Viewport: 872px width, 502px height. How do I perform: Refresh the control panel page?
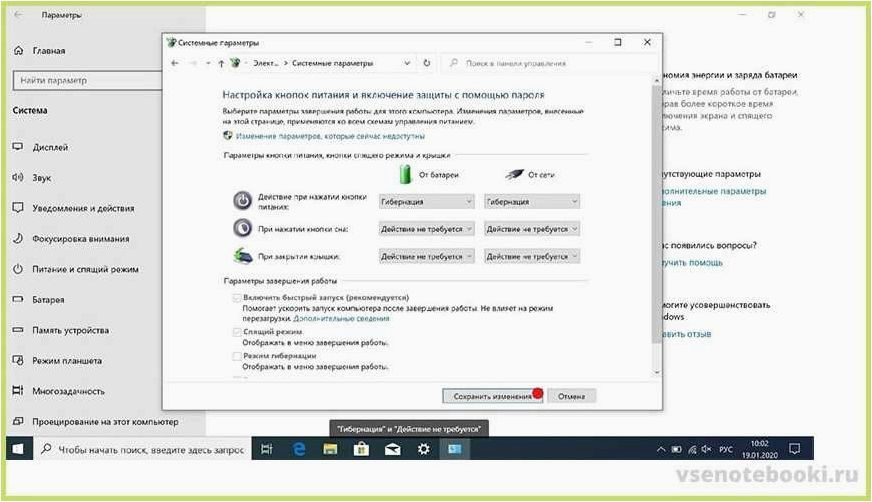click(x=427, y=63)
